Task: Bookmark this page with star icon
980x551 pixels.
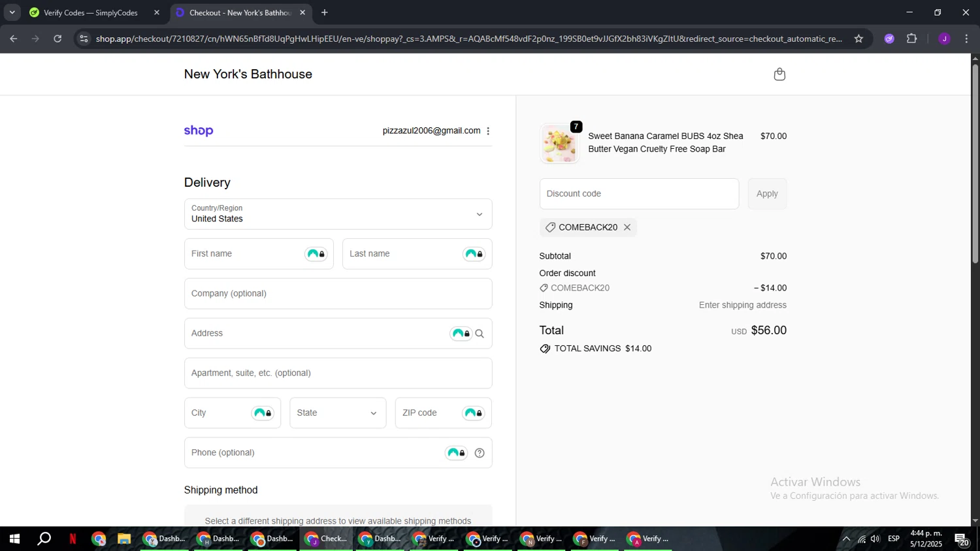Action: pyautogui.click(x=858, y=39)
